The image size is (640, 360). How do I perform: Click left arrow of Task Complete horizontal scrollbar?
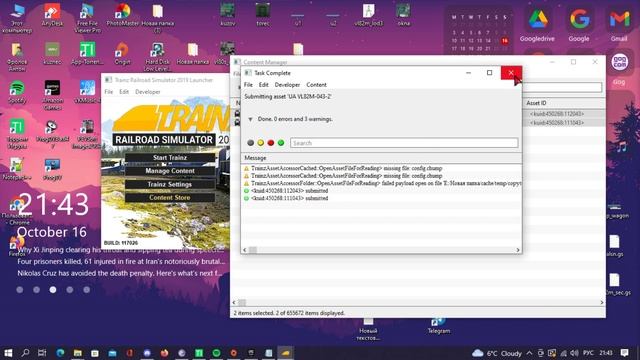pos(245,250)
